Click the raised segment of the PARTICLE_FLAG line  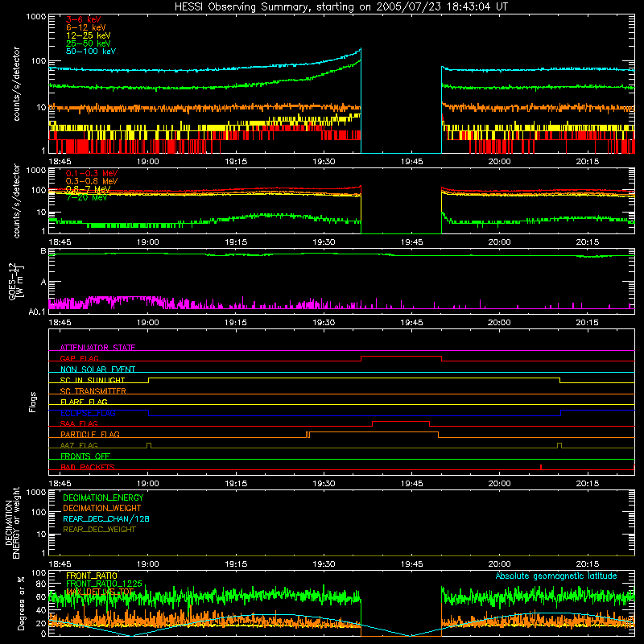(x=374, y=432)
